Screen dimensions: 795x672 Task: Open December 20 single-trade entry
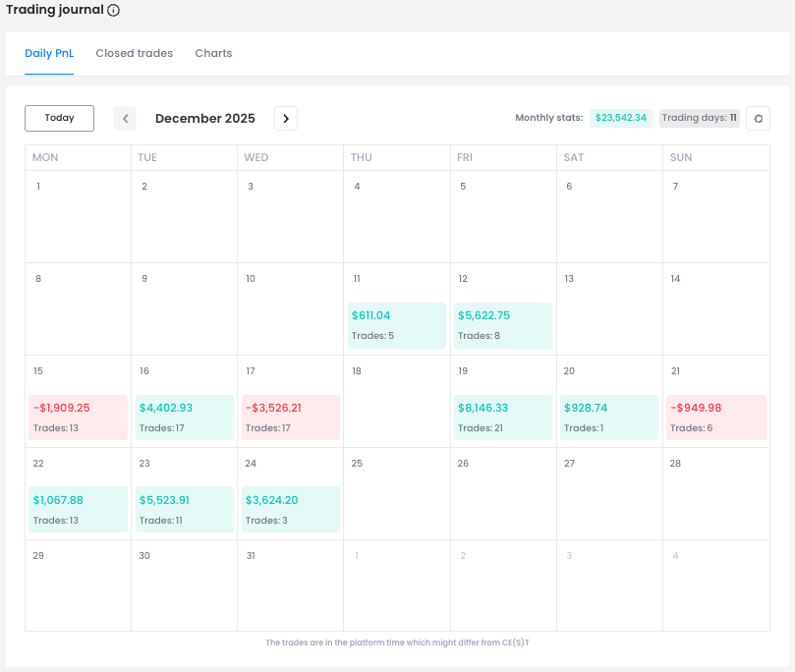click(609, 417)
